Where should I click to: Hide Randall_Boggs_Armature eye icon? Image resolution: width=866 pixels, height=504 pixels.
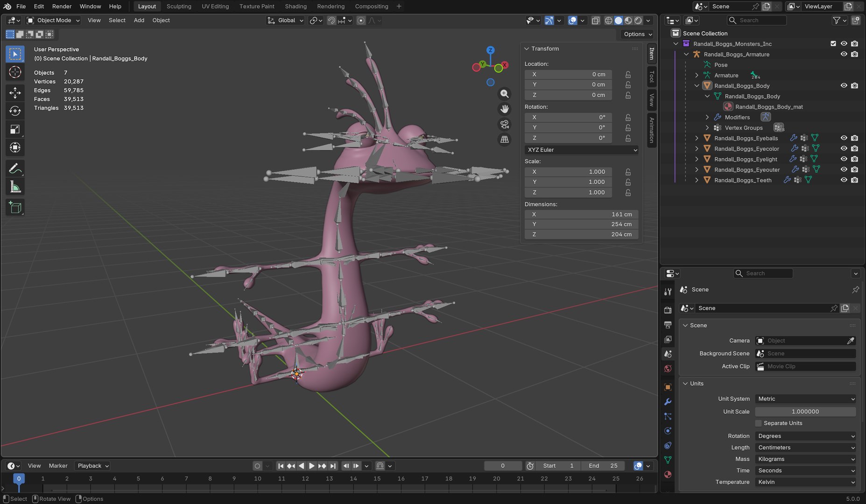[x=844, y=54]
